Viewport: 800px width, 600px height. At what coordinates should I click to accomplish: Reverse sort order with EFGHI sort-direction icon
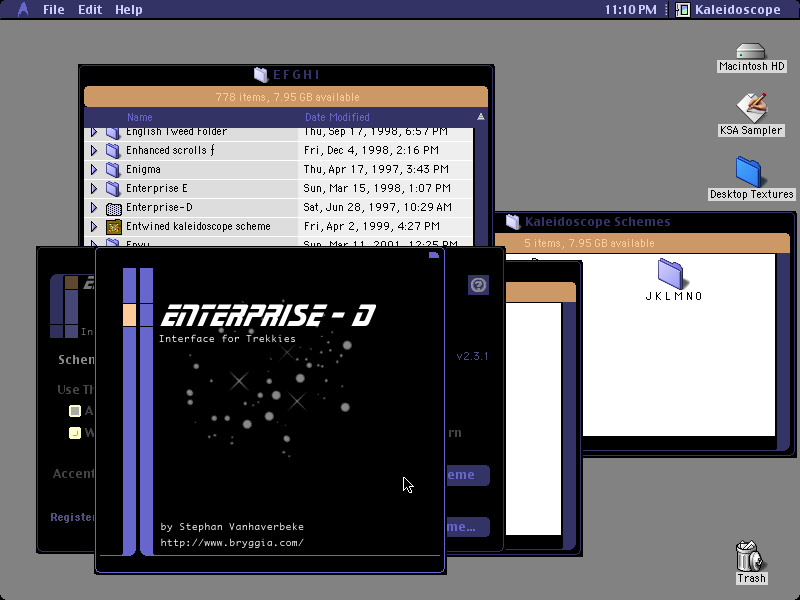[481, 117]
